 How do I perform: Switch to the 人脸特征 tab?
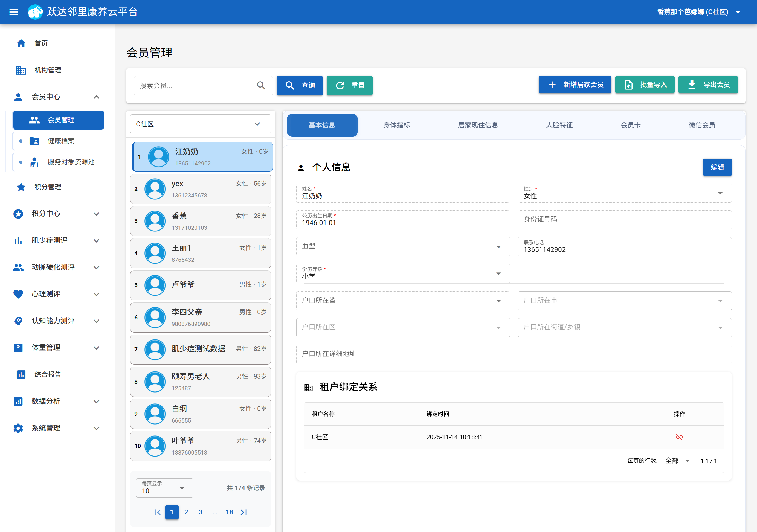[x=559, y=125]
